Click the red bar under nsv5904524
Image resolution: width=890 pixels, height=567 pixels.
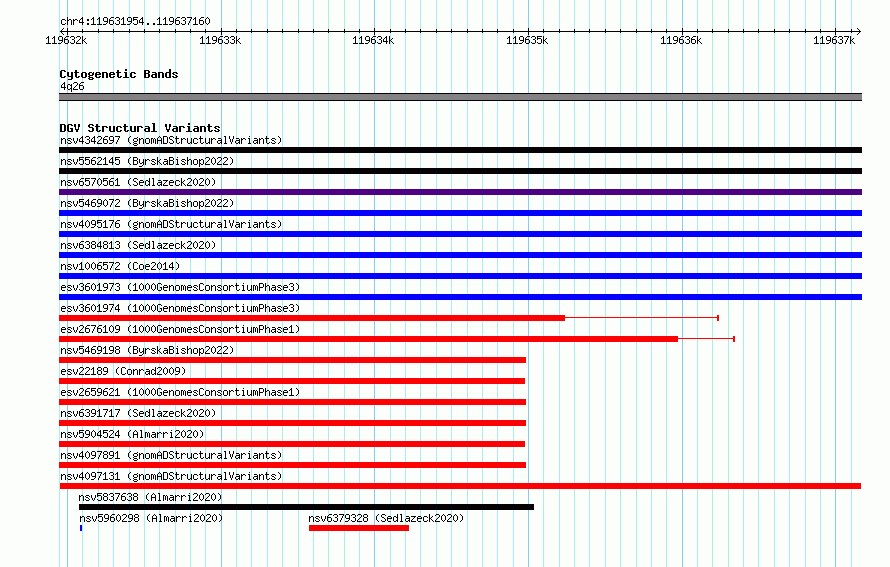point(292,444)
